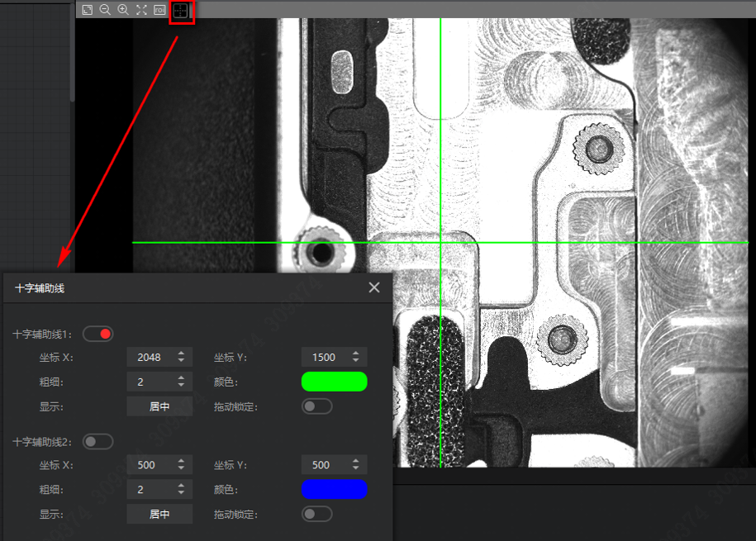Zoom in using the magnifier plus icon
Image resolution: width=756 pixels, height=541 pixels.
pyautogui.click(x=123, y=10)
